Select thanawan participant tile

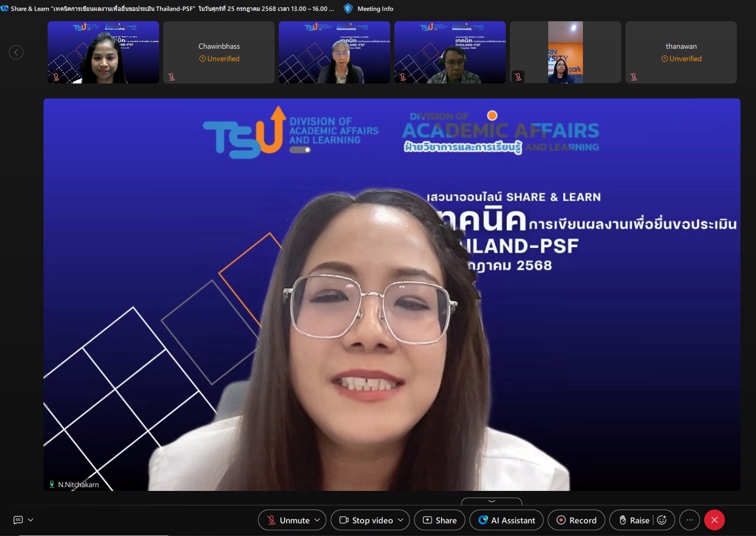point(681,52)
